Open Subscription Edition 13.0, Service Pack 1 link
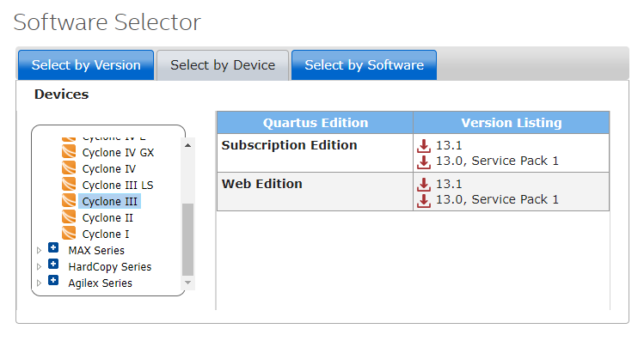The height and width of the screenshot is (341, 644). [x=497, y=161]
